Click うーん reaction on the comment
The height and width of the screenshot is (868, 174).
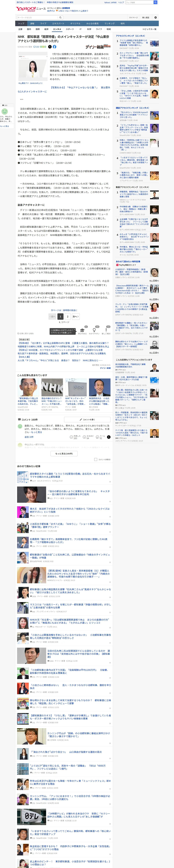(100, 437)
